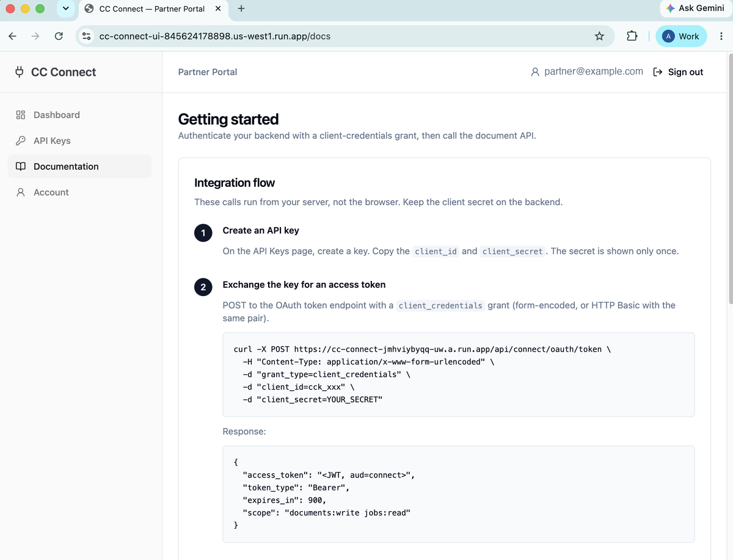Click the partner@example.com email text
Viewport: 733px width, 560px height.
tap(594, 71)
